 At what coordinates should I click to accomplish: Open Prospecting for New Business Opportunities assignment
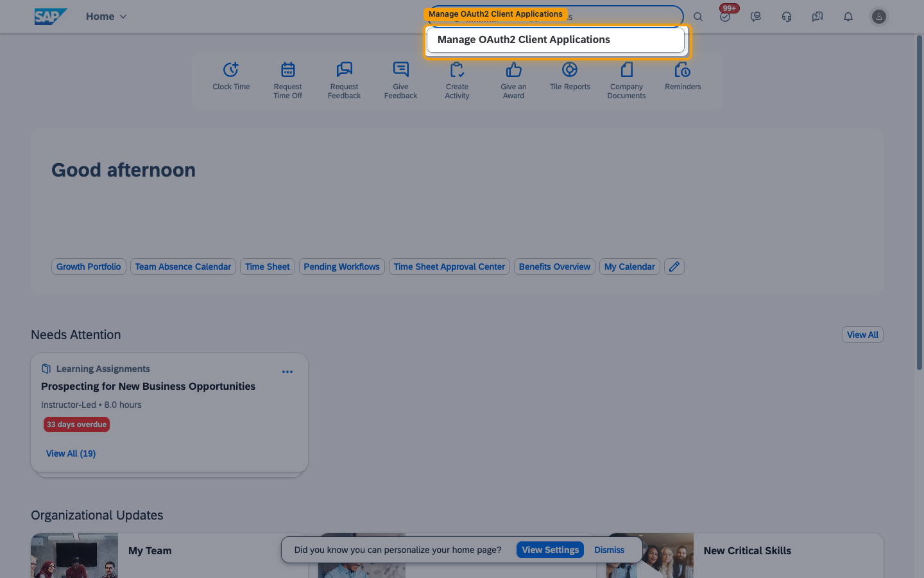click(x=148, y=386)
